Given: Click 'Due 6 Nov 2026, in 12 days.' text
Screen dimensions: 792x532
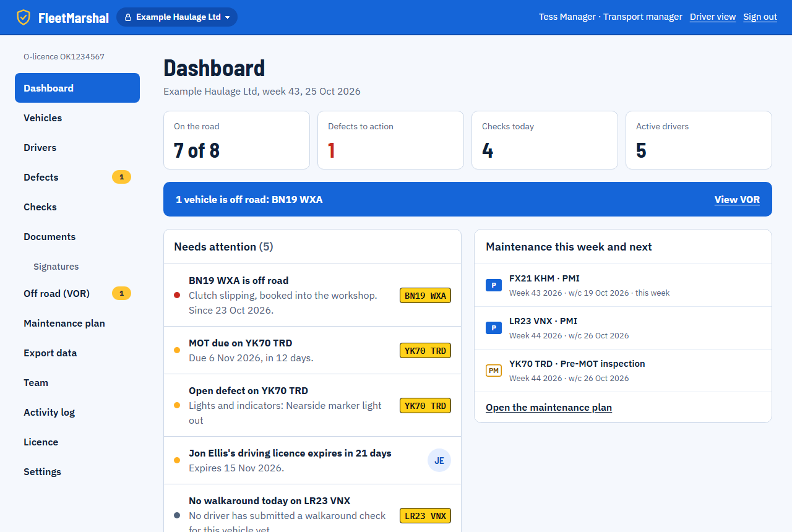Looking at the screenshot, I should 251,358.
